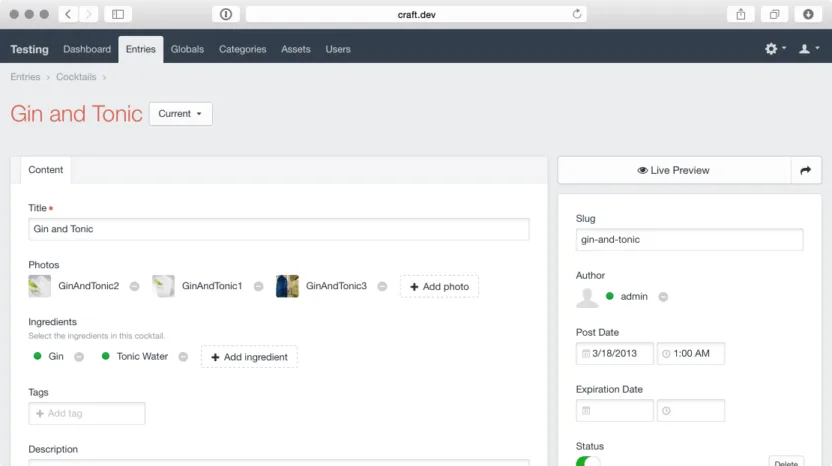Image resolution: width=832 pixels, height=466 pixels.
Task: Go to Globals section
Action: tap(187, 49)
